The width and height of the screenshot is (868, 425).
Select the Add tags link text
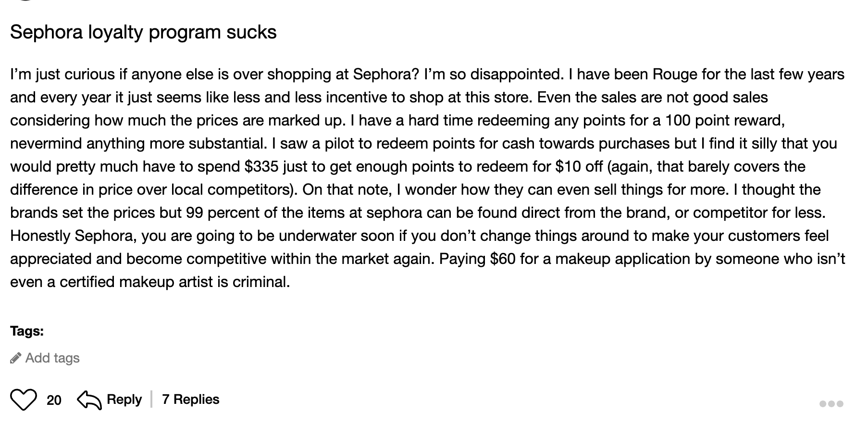pyautogui.click(x=53, y=357)
